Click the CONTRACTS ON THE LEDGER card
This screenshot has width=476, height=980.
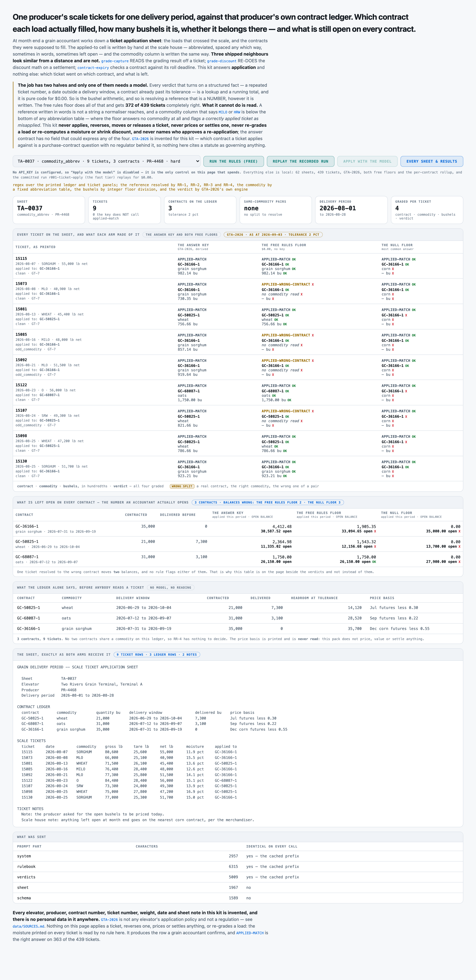coord(200,210)
